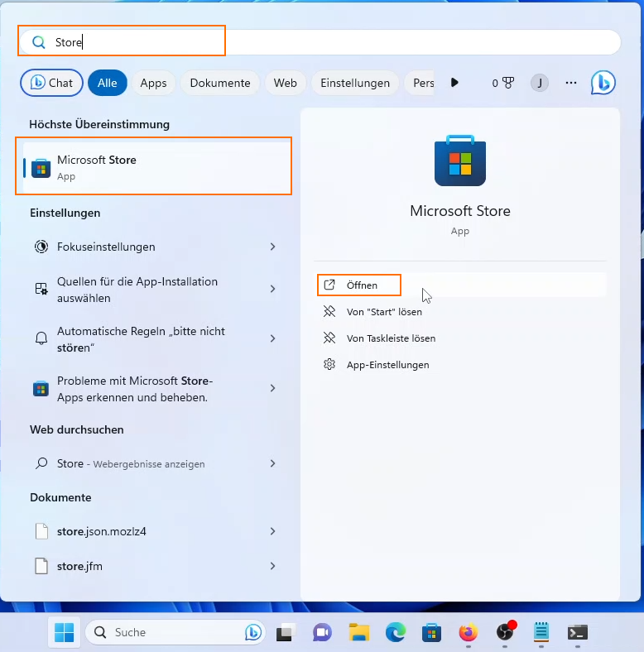Open the Terminal taskbar icon
This screenshot has height=652, width=644.
tap(578, 632)
